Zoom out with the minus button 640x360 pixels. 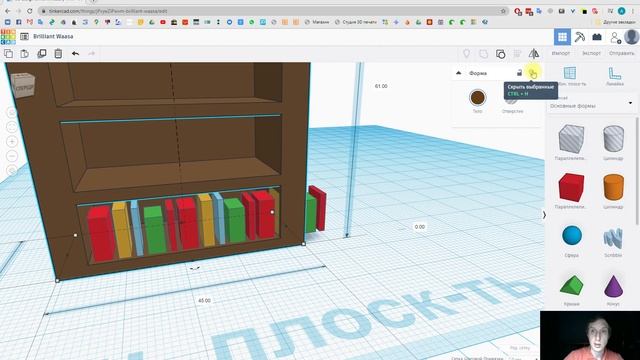click(x=12, y=156)
